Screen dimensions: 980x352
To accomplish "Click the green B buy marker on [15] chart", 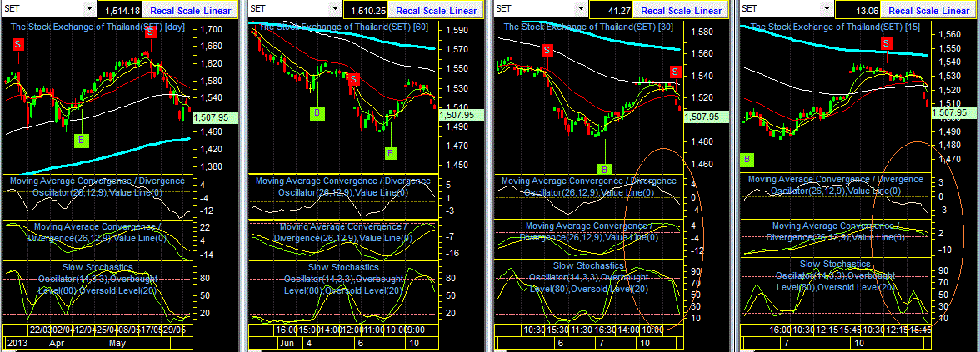I will click(x=747, y=160).
